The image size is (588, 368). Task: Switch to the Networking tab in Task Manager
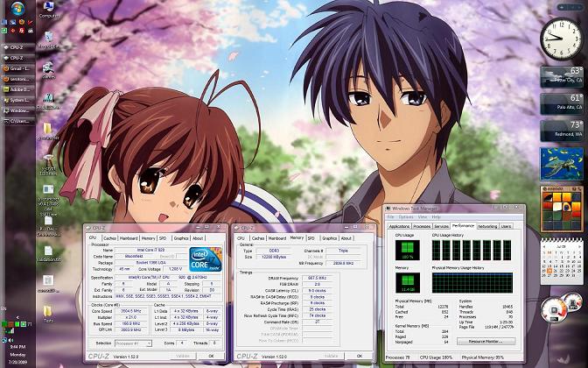487,225
